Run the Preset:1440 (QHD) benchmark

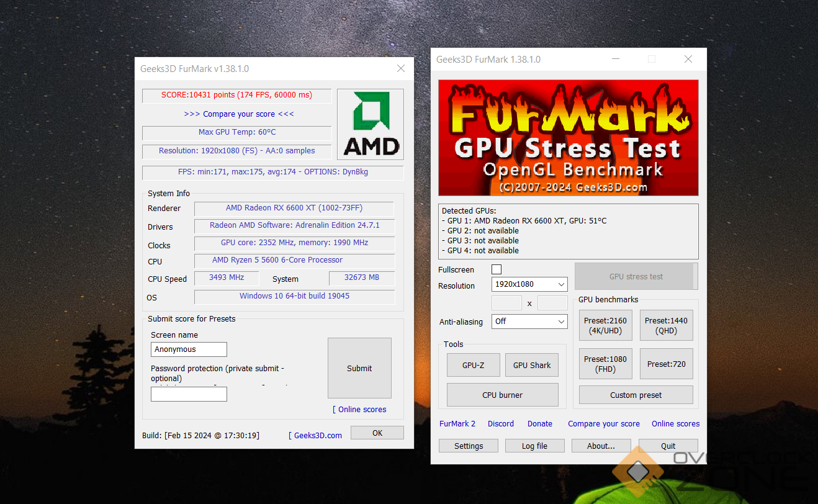(666, 325)
